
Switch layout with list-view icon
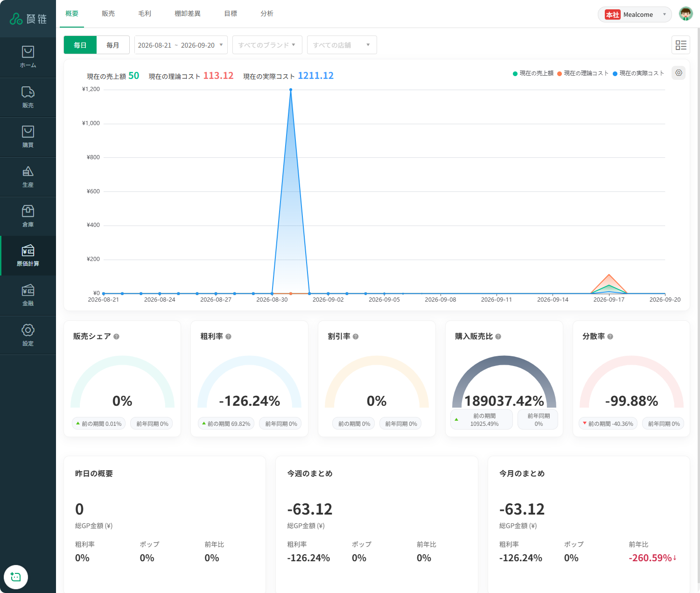coord(681,45)
